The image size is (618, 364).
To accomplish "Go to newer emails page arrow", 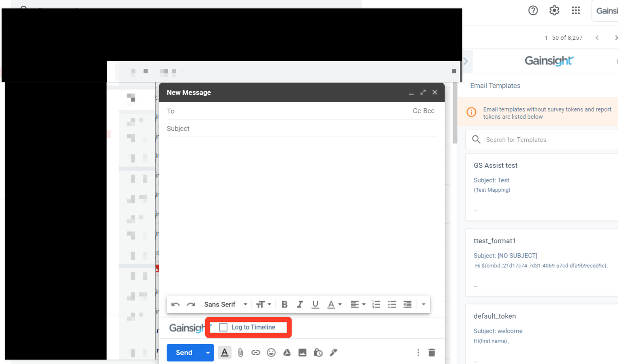I will pos(597,38).
